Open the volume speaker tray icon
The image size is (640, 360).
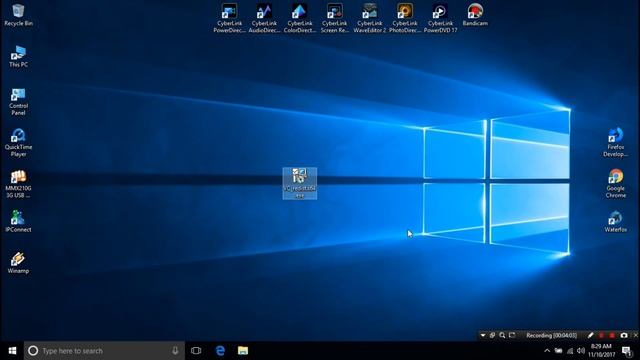(581, 351)
